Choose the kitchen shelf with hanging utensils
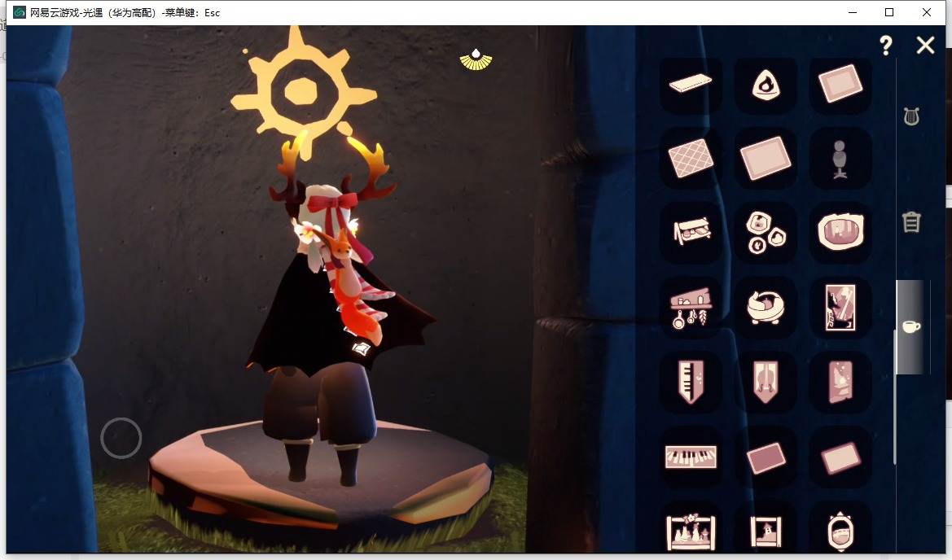Image resolution: width=952 pixels, height=560 pixels. pyautogui.click(x=691, y=308)
